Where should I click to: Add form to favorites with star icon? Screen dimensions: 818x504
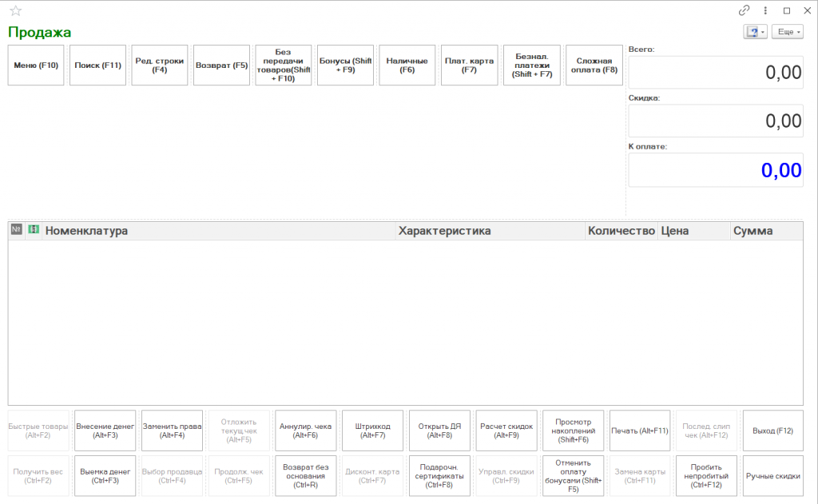pyautogui.click(x=15, y=10)
